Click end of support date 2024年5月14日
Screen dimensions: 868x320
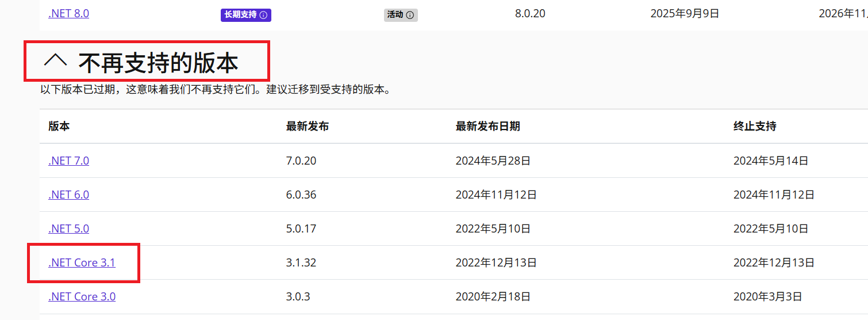point(771,161)
